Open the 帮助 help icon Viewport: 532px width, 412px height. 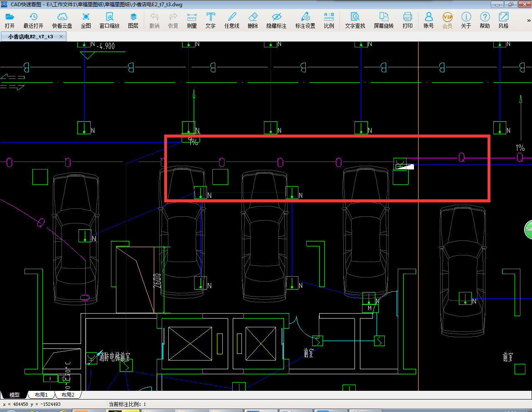(x=485, y=20)
